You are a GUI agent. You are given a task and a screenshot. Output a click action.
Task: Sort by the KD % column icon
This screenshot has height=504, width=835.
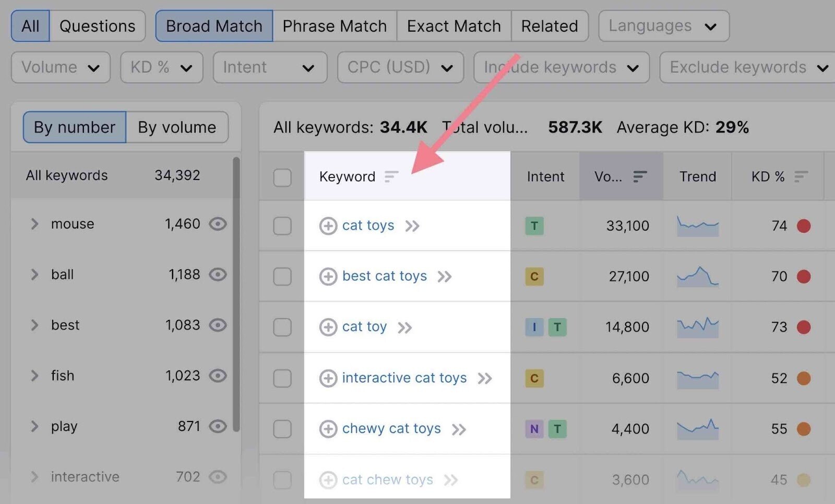801,177
